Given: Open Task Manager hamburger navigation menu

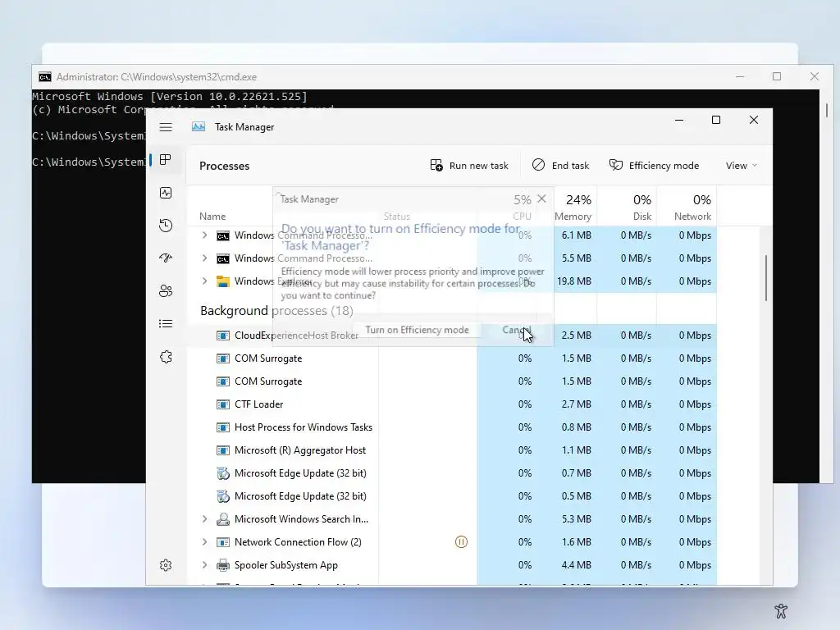Looking at the screenshot, I should coord(166,127).
